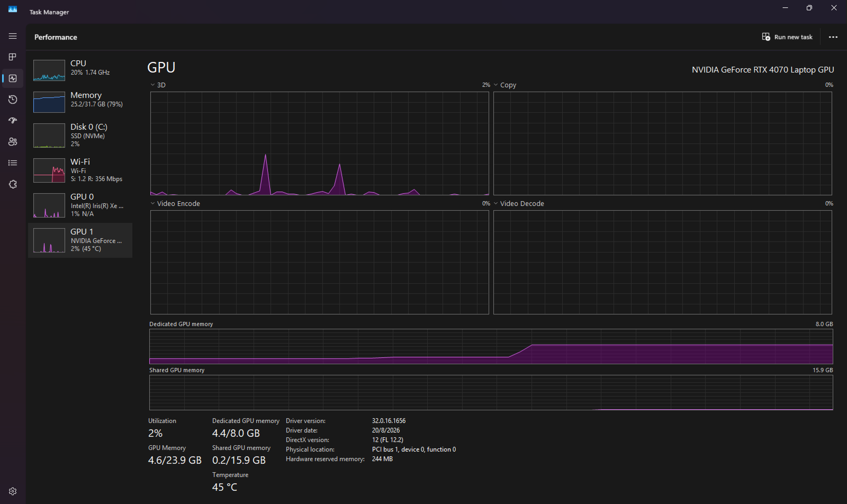Viewport: 847px width, 504px height.
Task: Click the Video Encode usage graph
Action: coord(319,262)
